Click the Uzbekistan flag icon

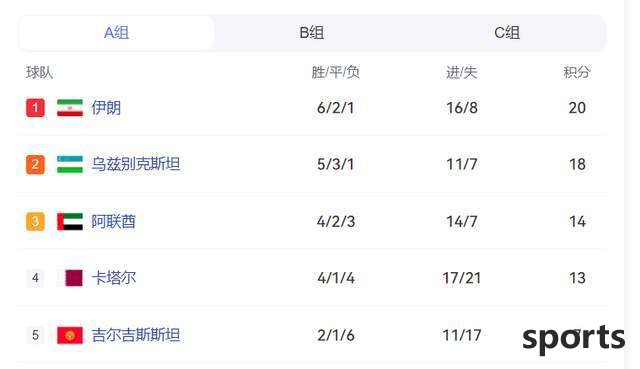point(70,164)
